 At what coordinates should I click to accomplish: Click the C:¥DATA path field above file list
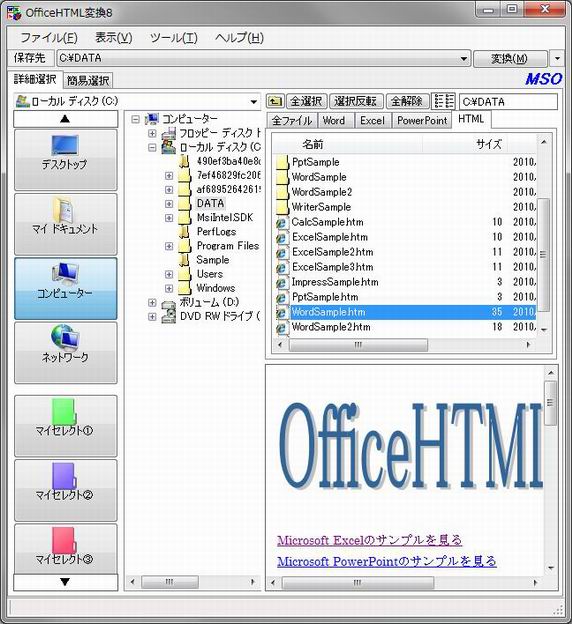point(508,101)
